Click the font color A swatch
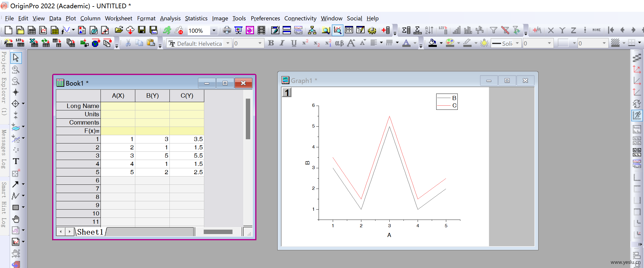The image size is (644, 268). tap(406, 43)
